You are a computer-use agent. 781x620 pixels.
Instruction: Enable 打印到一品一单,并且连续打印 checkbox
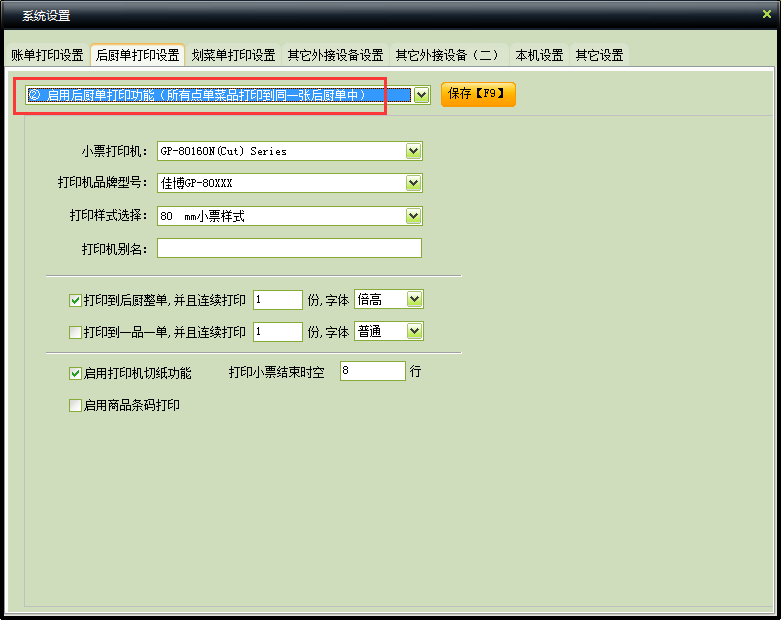coord(75,332)
